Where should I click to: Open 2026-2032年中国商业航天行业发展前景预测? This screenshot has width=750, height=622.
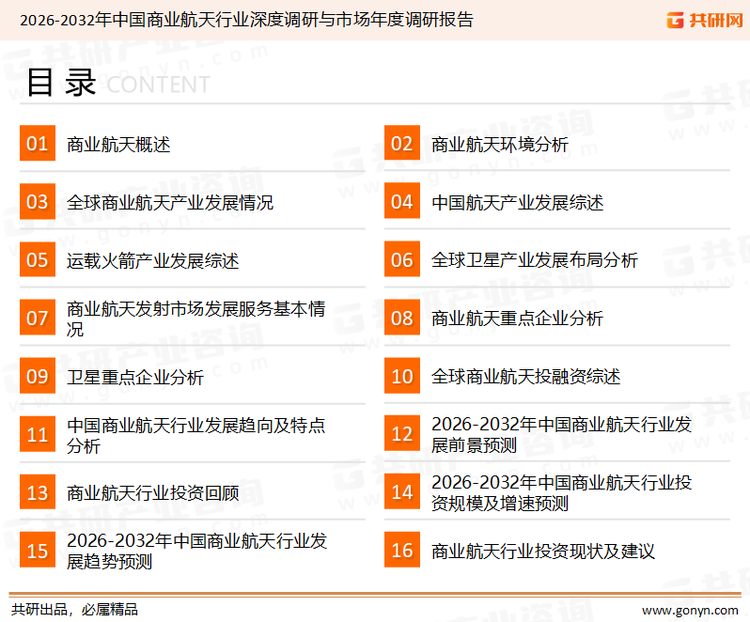pyautogui.click(x=562, y=434)
